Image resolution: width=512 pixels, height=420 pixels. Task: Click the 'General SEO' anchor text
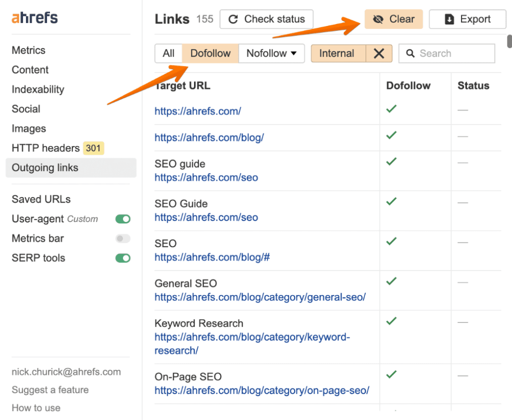click(186, 283)
